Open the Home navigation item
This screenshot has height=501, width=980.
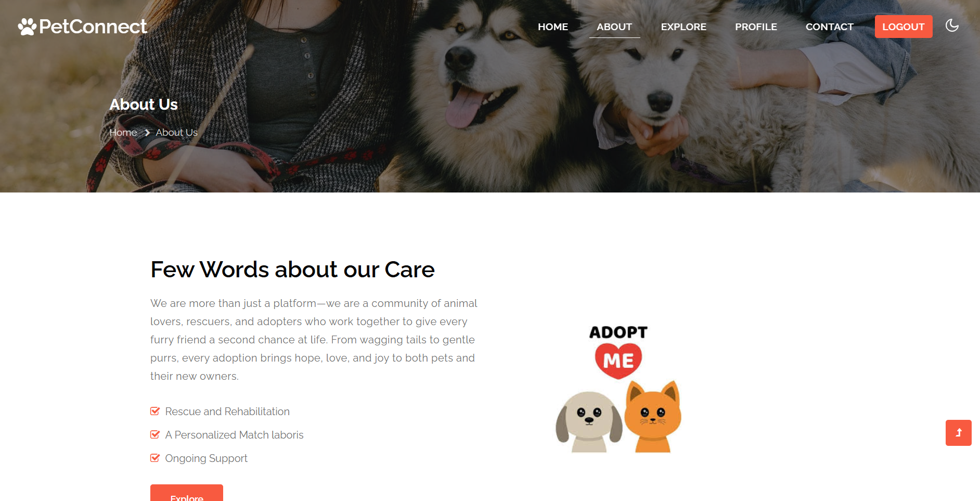pos(553,27)
